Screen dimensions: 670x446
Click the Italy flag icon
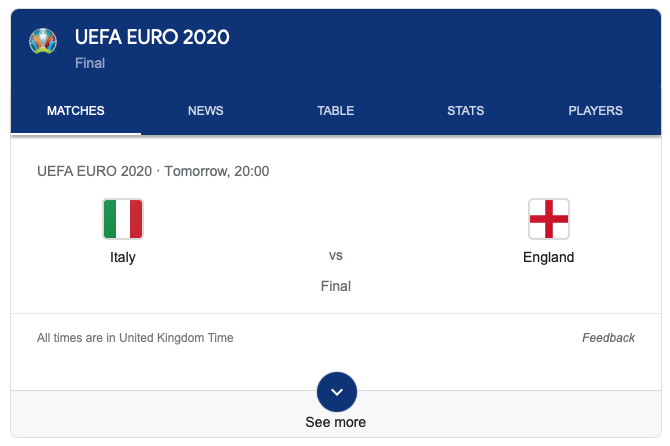[123, 219]
